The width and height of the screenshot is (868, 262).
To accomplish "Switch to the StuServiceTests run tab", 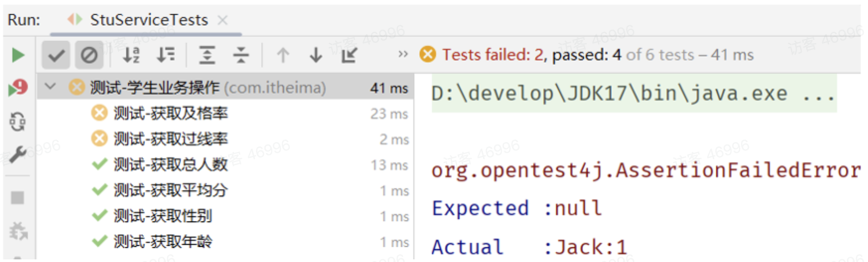I will click(x=149, y=20).
